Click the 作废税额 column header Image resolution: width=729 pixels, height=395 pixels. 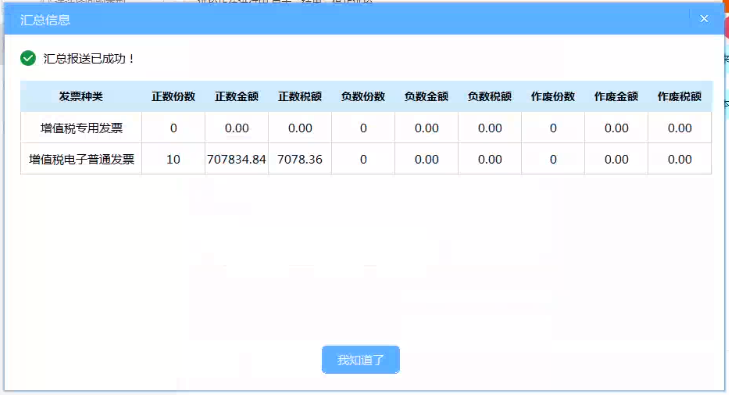pyautogui.click(x=679, y=97)
